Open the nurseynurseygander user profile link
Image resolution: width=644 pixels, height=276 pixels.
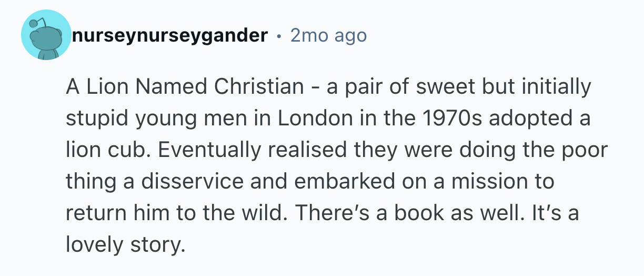[x=169, y=36]
